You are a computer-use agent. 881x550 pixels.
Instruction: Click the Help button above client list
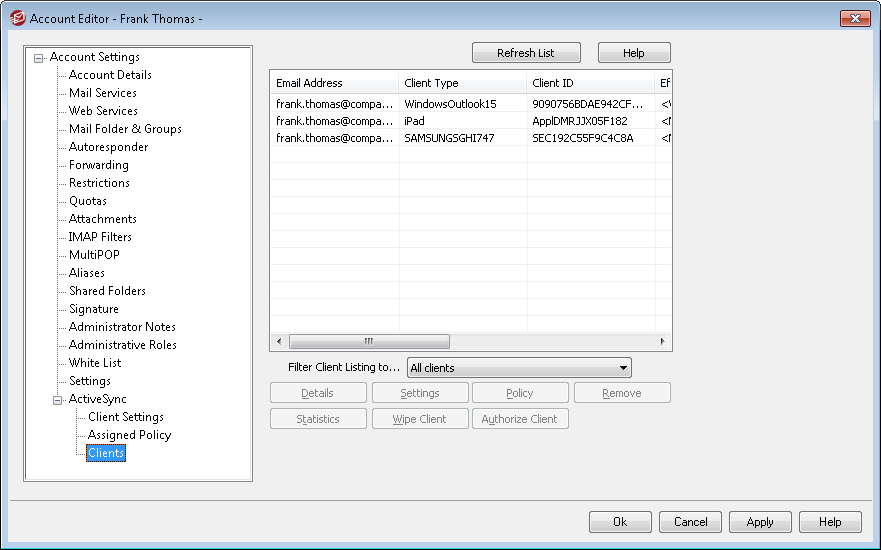(x=634, y=53)
